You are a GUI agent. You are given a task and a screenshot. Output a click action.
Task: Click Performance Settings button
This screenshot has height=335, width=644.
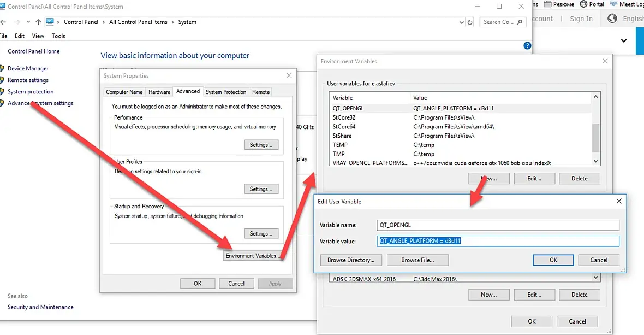[x=261, y=145]
